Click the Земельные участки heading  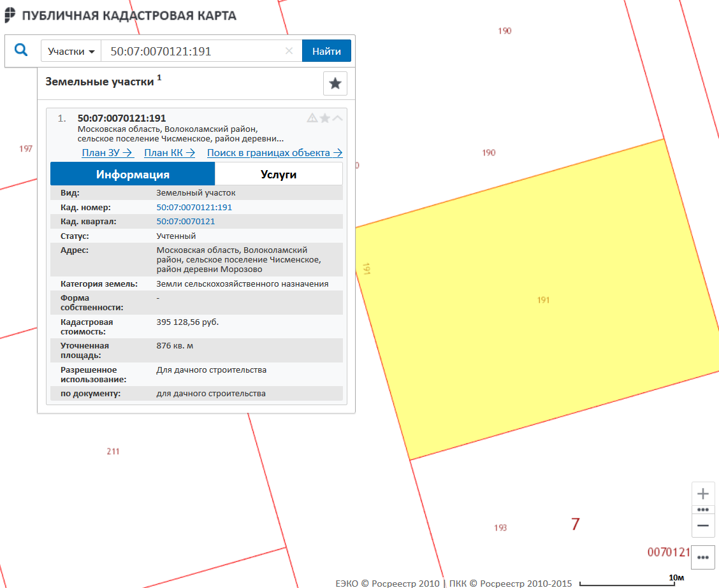[x=99, y=82]
